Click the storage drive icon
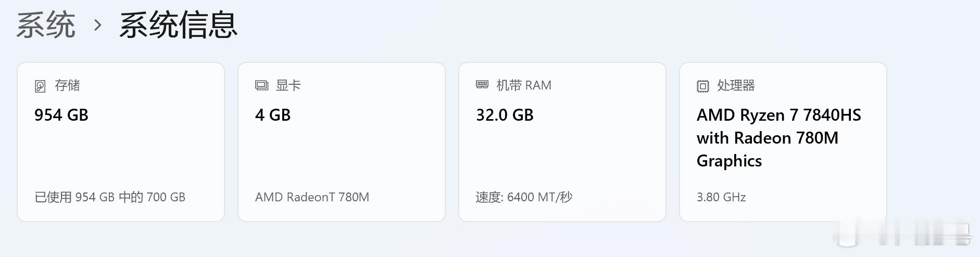980x257 pixels. [40, 86]
